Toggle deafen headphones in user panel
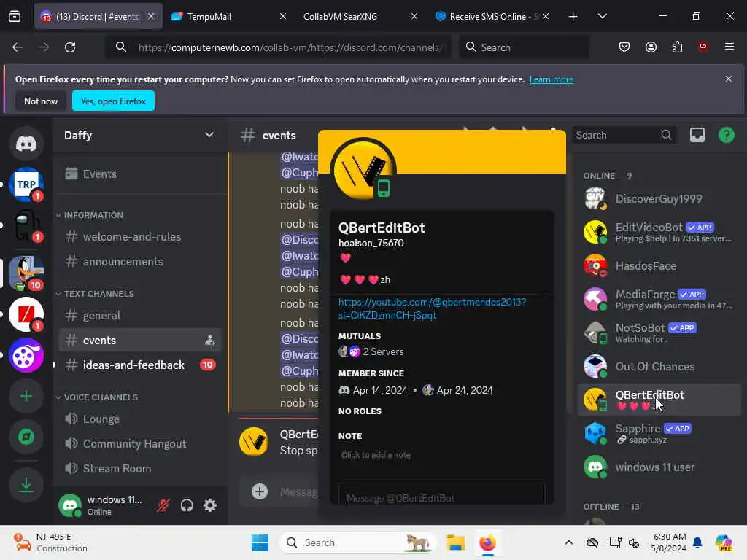 coord(187,505)
